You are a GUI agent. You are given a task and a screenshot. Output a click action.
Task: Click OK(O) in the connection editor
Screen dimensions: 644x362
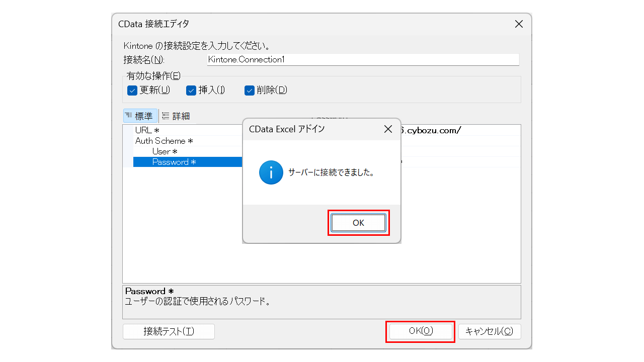click(x=421, y=331)
